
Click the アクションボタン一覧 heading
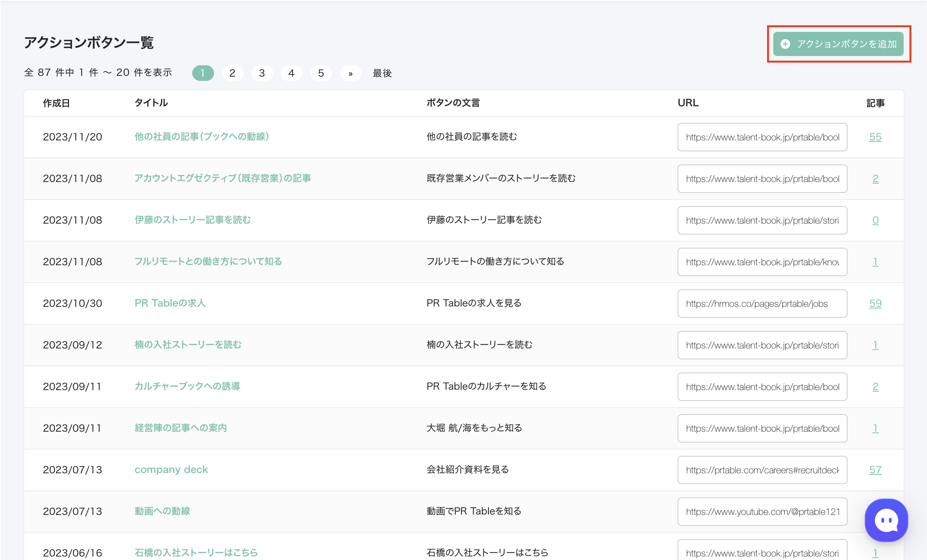coord(89,42)
